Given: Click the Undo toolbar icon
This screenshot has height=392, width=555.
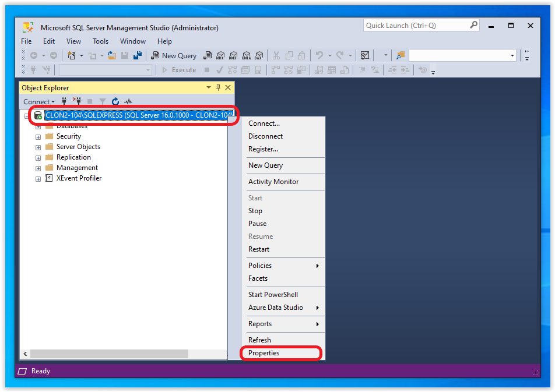Looking at the screenshot, I should [319, 55].
